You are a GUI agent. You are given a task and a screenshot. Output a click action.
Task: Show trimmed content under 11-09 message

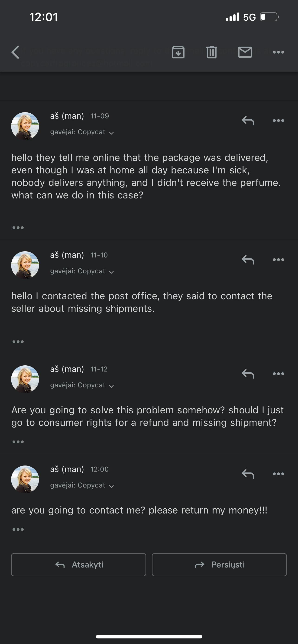(18, 228)
